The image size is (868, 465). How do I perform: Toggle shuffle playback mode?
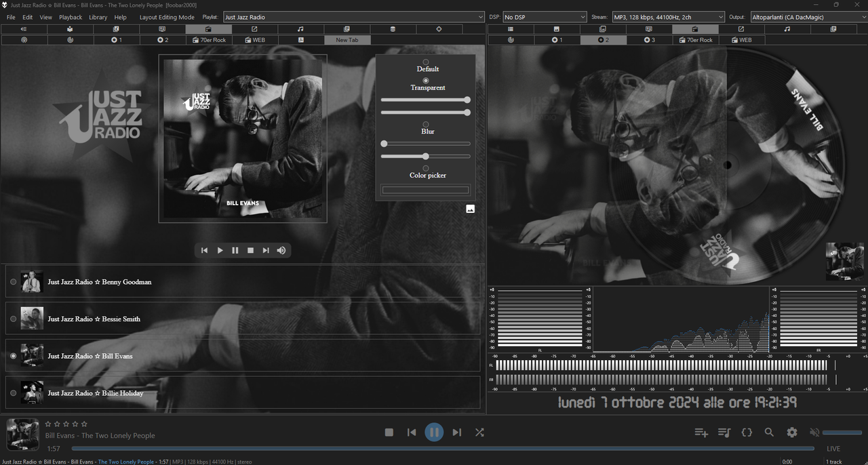tap(479, 432)
